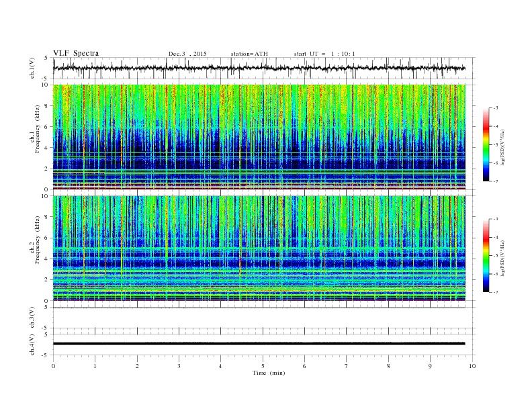Image resolution: width=532 pixels, height=411 pixels.
Task: Click the time axis tick label "5"
Action: tap(263, 366)
